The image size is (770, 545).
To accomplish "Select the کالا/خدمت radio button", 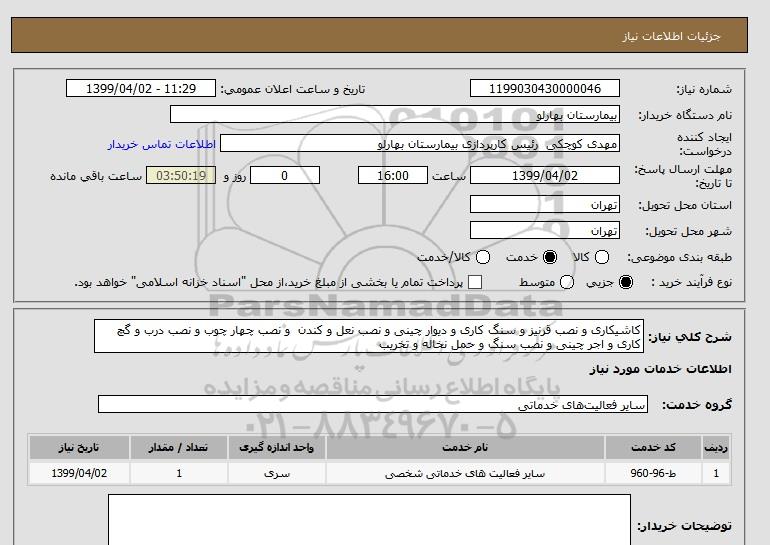I will [x=483, y=257].
